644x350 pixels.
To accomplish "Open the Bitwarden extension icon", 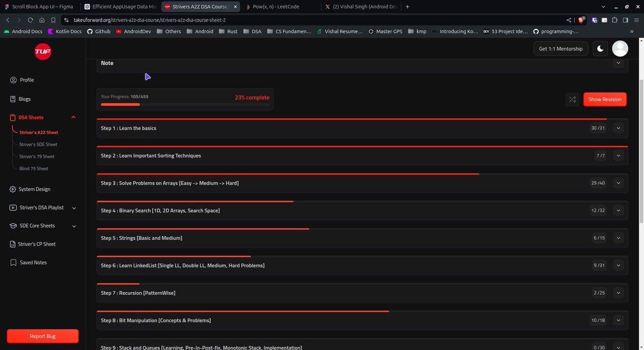I will (595, 20).
